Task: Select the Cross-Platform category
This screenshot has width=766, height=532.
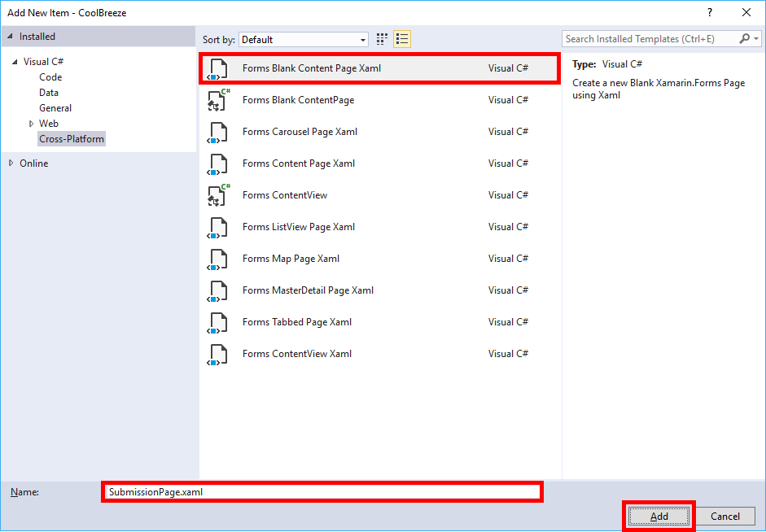Action: [72, 139]
